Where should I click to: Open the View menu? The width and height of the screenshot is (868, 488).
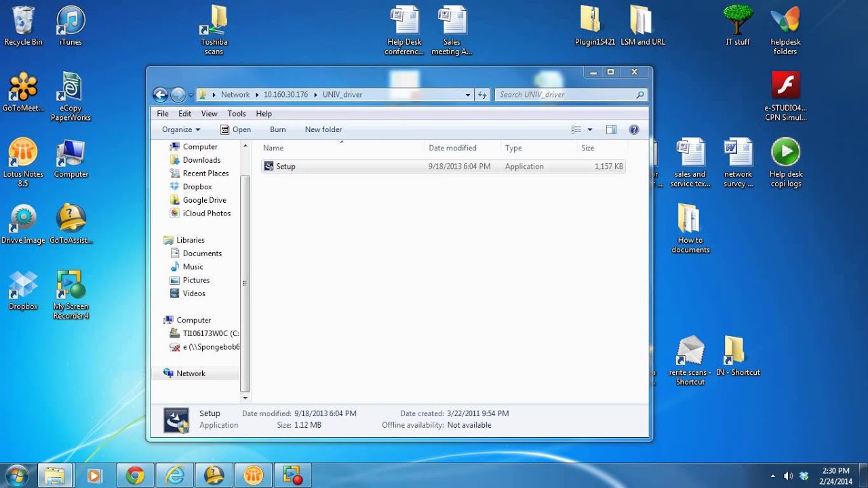point(209,114)
